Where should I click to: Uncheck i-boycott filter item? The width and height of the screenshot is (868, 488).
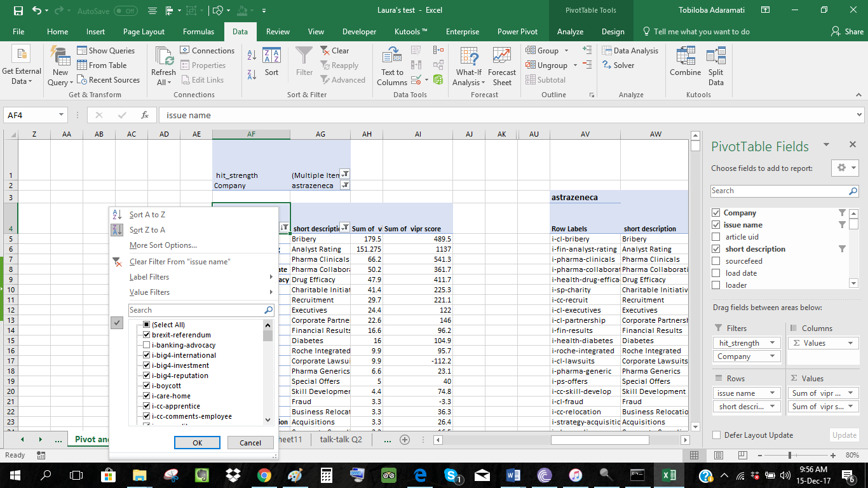point(147,386)
